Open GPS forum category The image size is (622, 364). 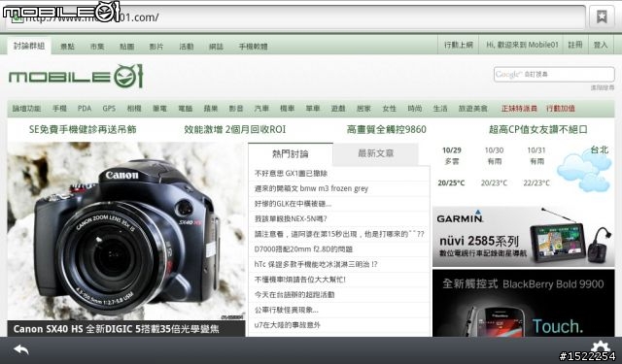pyautogui.click(x=109, y=108)
